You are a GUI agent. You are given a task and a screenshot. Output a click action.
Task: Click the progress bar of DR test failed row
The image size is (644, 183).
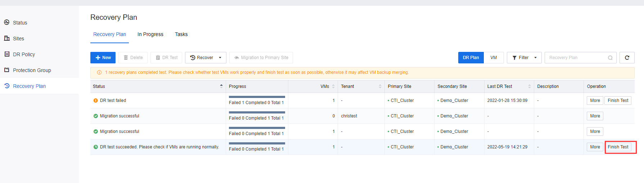click(x=257, y=97)
